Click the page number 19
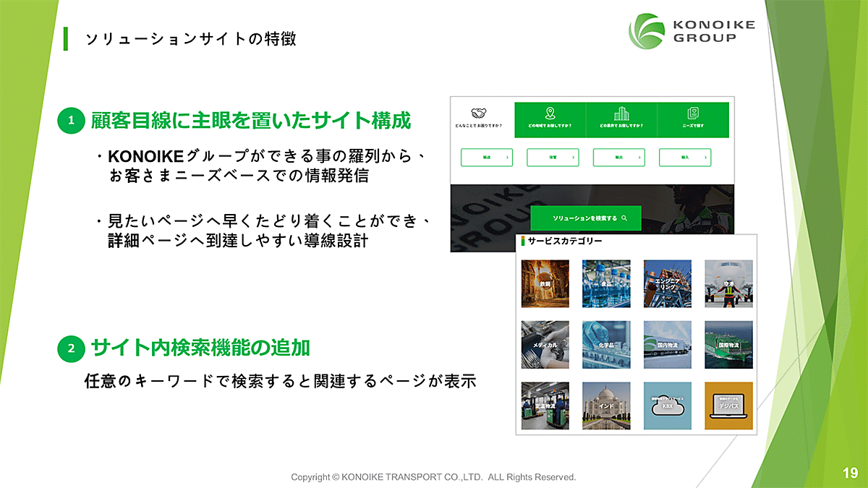The height and width of the screenshot is (488, 868). point(850,474)
